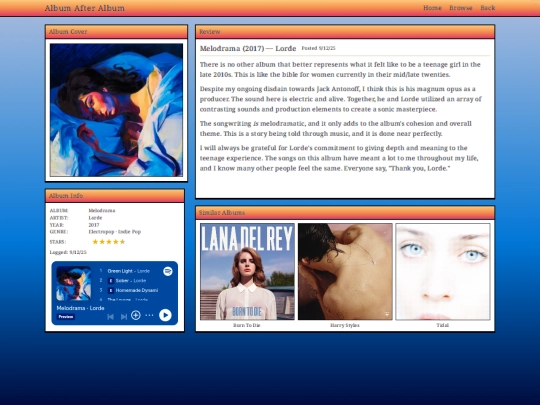Open the Tidal album cover
The width and height of the screenshot is (540, 405).
[443, 272]
